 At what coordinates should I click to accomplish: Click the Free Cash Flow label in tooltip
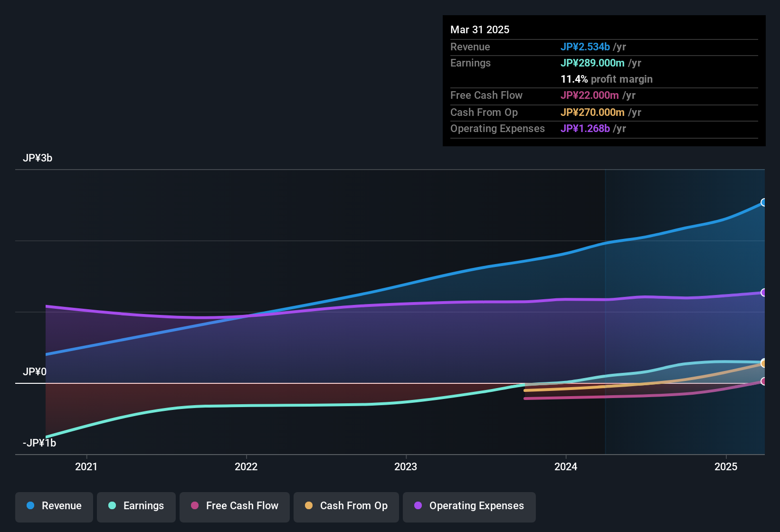point(486,95)
